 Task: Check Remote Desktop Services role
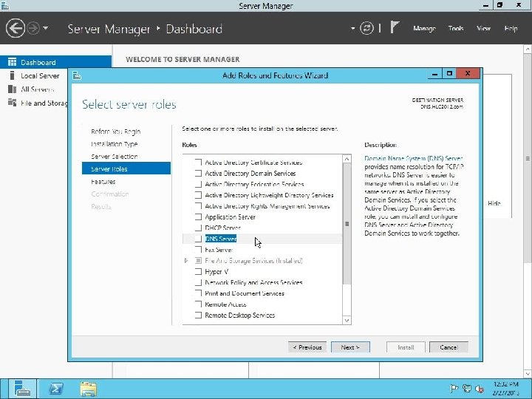tap(198, 315)
